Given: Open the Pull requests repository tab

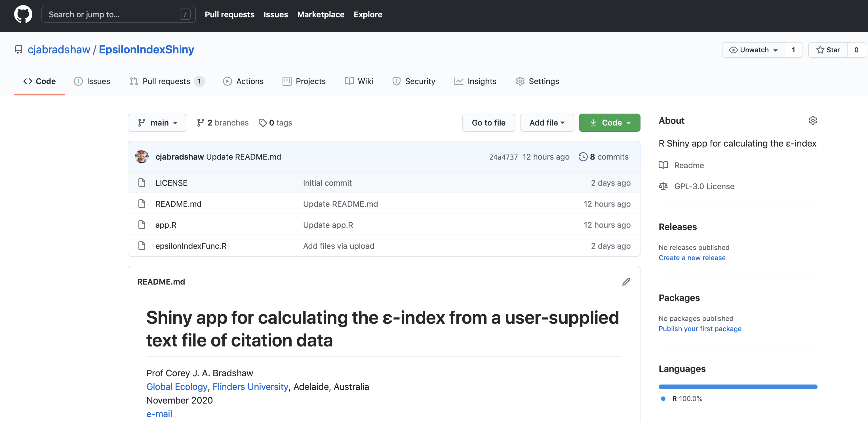Looking at the screenshot, I should [x=167, y=81].
